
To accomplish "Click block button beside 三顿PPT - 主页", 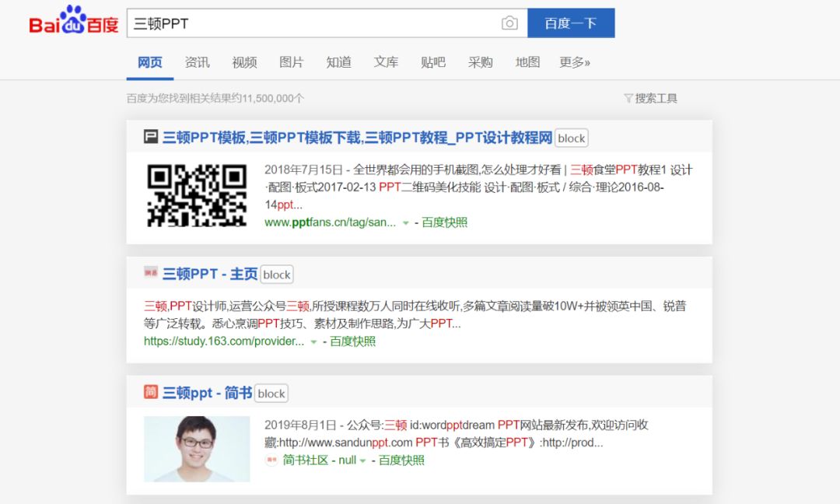I will tap(277, 275).
